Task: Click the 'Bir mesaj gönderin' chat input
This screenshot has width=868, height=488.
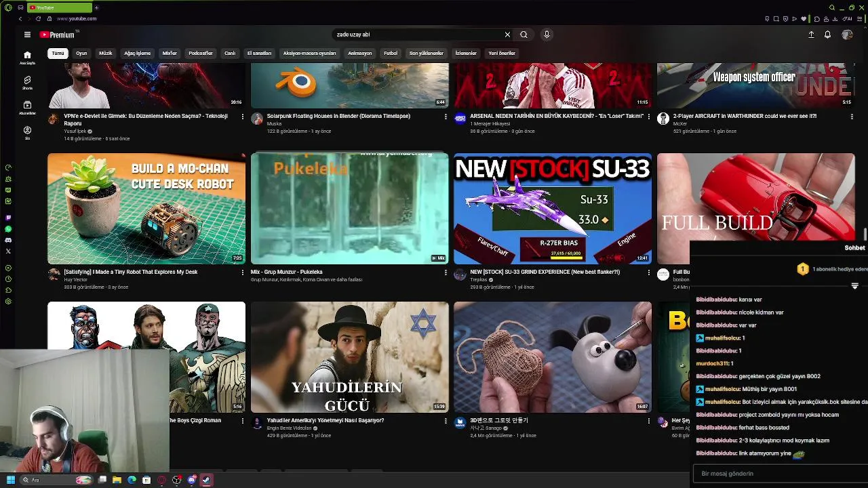Action: coord(780,474)
